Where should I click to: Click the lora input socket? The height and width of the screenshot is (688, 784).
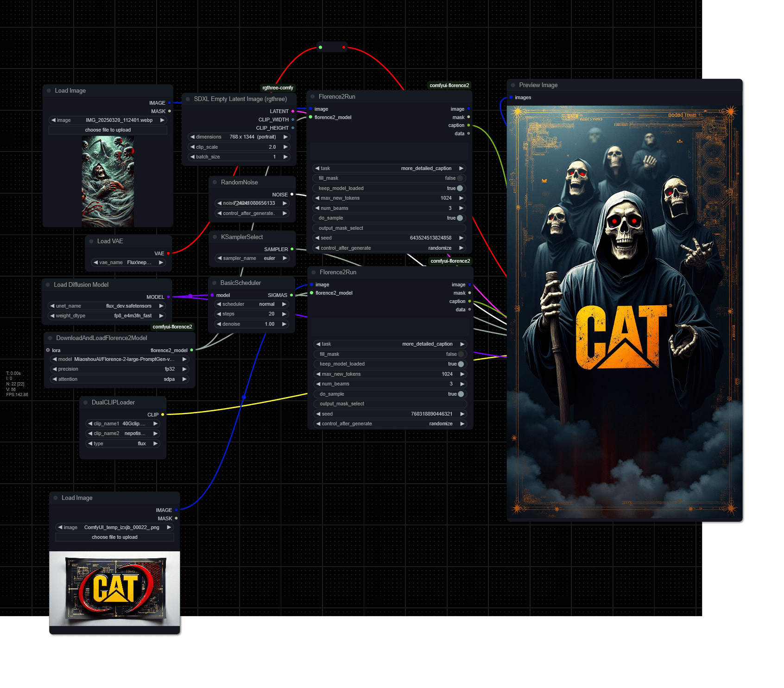point(48,350)
